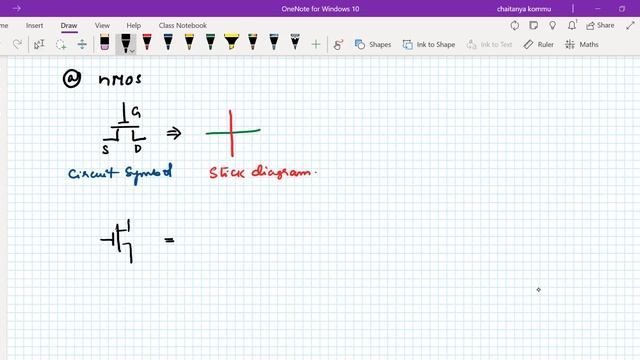Toggle the Ruler tool
640x360 pixels.
[538, 44]
